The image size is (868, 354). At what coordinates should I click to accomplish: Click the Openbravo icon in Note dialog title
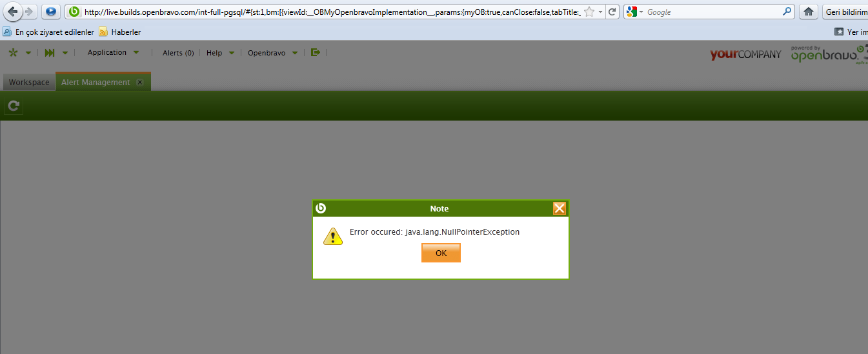point(321,208)
